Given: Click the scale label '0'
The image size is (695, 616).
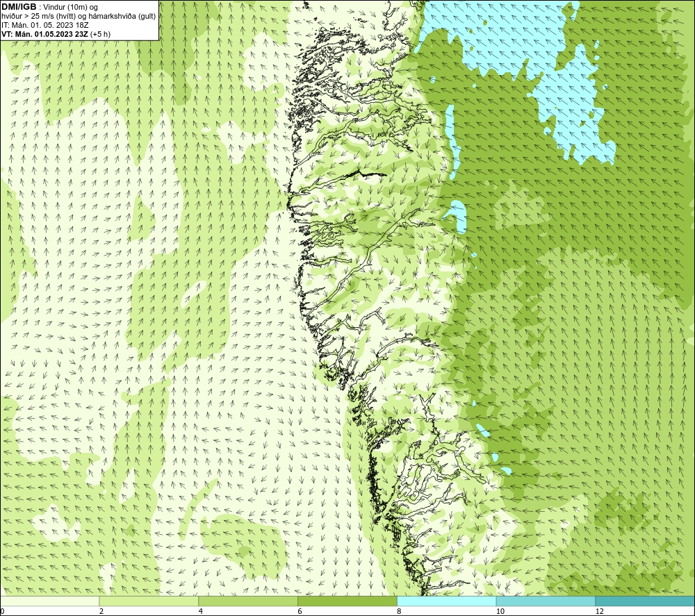Looking at the screenshot, I should 2,611.
